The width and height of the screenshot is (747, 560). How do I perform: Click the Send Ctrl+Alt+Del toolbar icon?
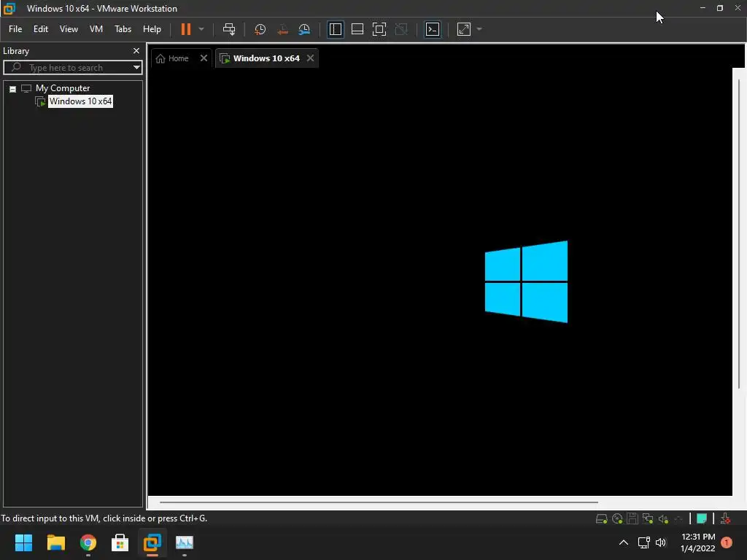[229, 29]
